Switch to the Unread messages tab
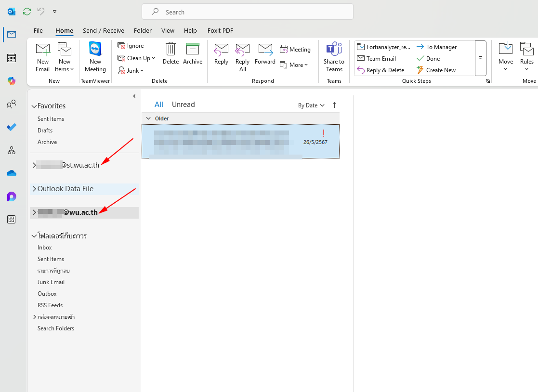This screenshot has height=392, width=538. tap(183, 105)
